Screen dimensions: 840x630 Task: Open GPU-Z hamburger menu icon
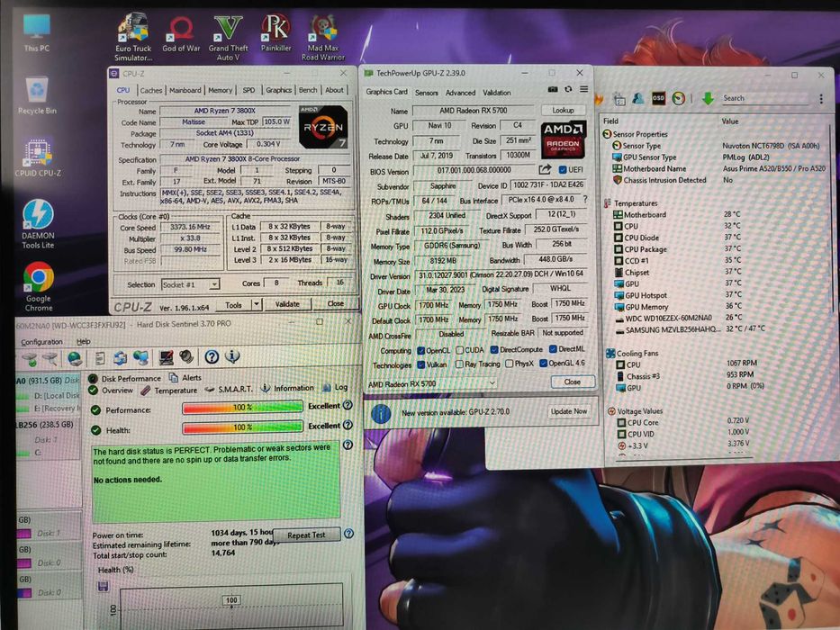583,89
